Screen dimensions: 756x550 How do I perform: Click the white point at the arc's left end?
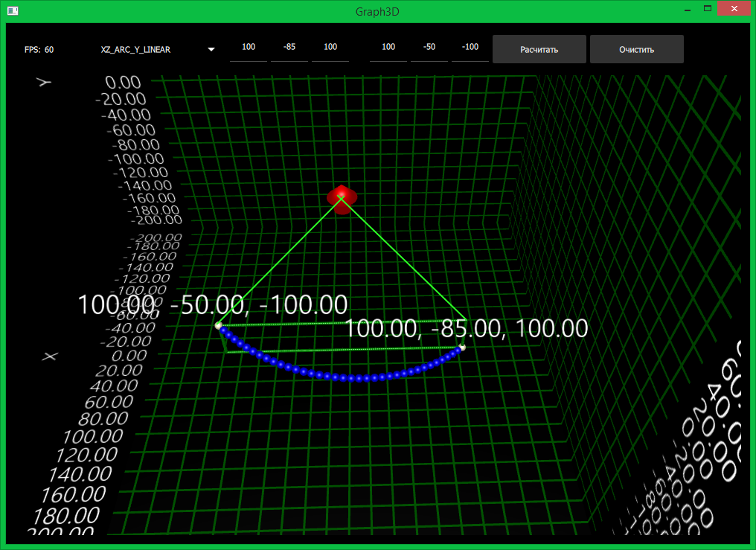pos(219,326)
